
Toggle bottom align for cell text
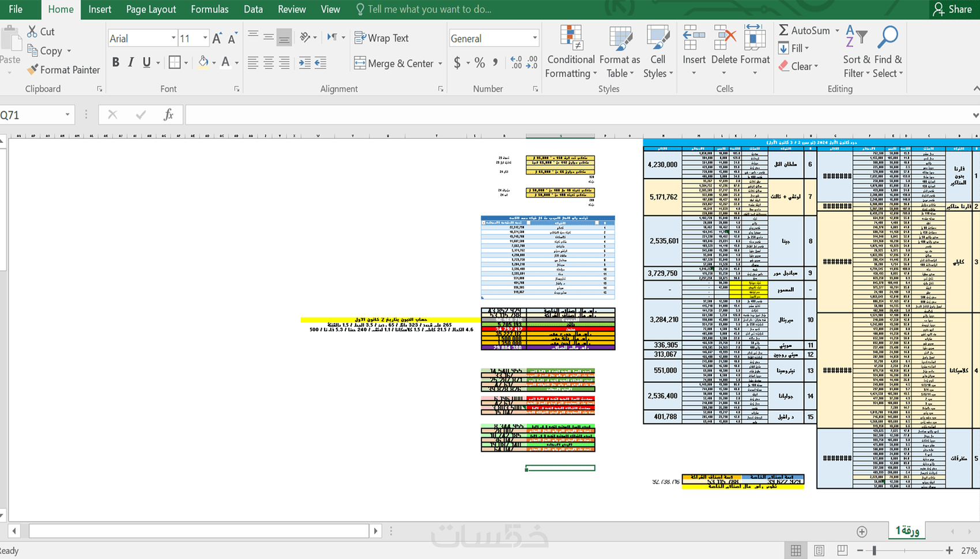[284, 37]
